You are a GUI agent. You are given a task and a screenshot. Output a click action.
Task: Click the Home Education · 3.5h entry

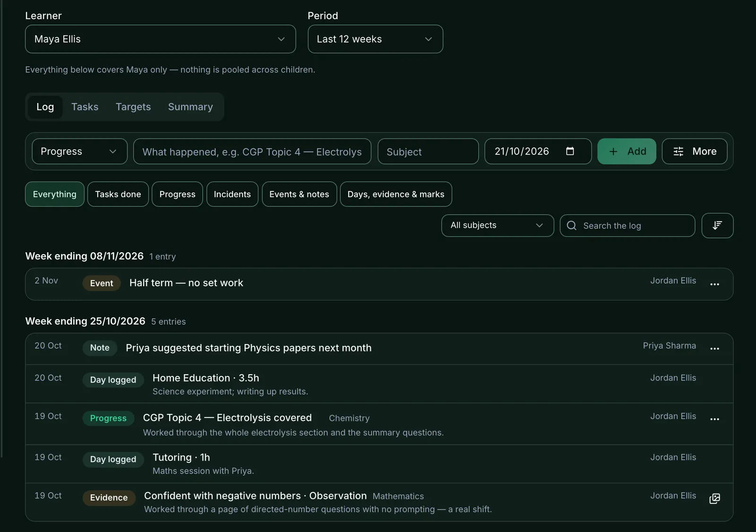pos(379,384)
